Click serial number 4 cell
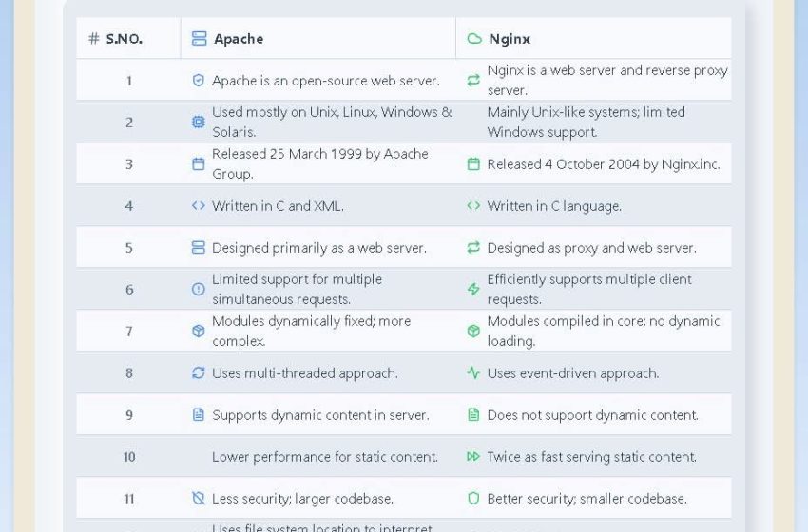The height and width of the screenshot is (532, 808). (129, 206)
